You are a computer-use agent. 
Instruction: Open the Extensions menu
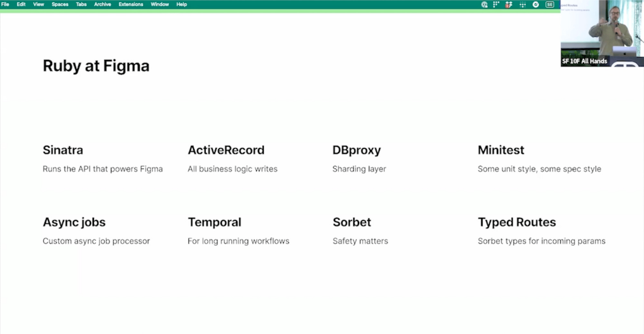(x=131, y=4)
